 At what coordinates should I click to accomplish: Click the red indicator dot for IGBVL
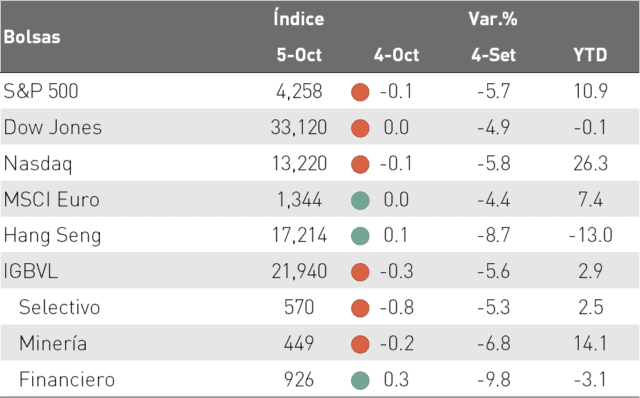(x=360, y=272)
